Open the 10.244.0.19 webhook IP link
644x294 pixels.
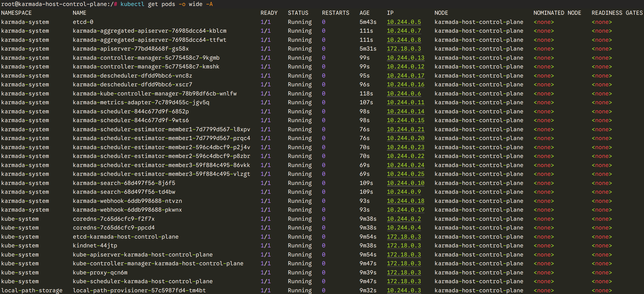[x=405, y=210]
